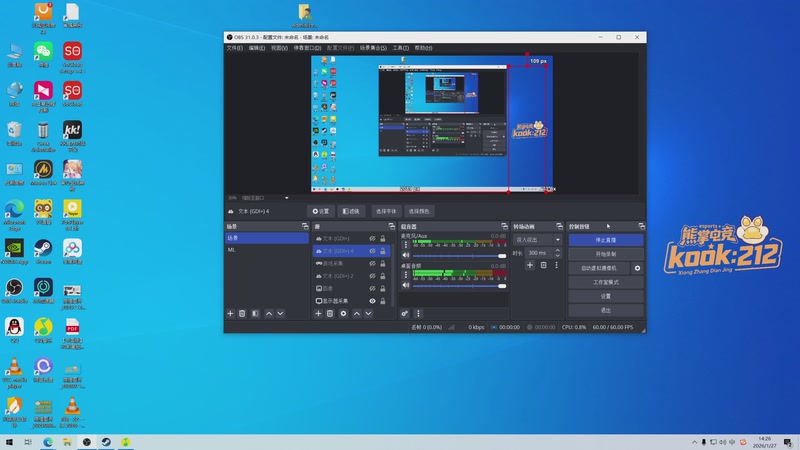Add a new scene with the plus icon
This screenshot has height=450, width=800.
[230, 313]
